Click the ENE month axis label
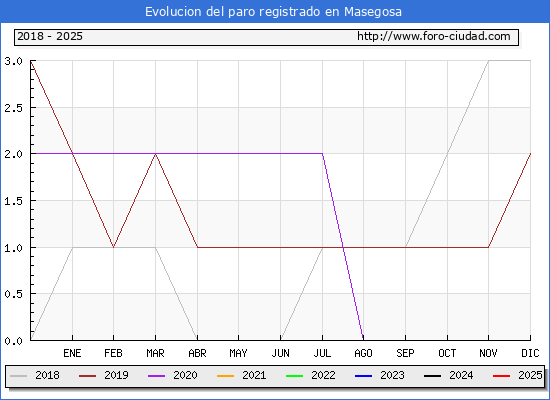 (72, 353)
